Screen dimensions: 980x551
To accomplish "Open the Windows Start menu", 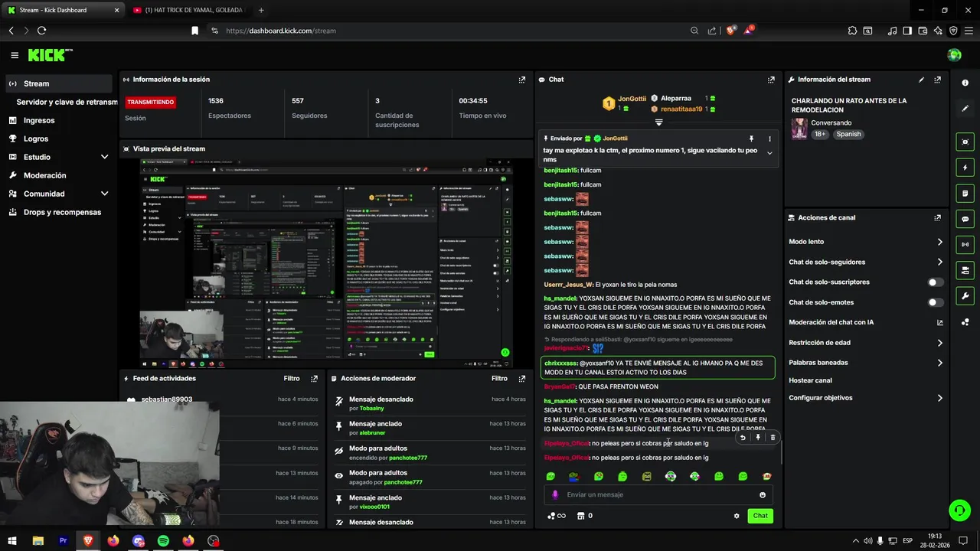I will 12,540.
